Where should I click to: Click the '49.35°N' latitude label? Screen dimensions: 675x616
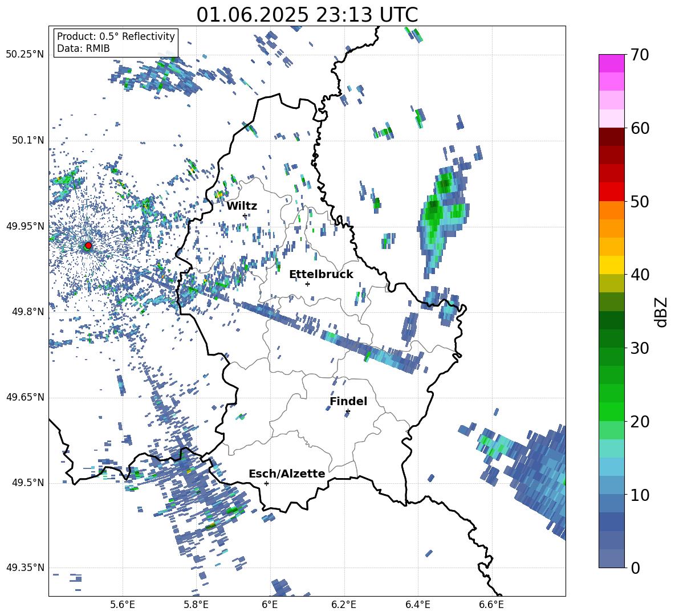25,568
